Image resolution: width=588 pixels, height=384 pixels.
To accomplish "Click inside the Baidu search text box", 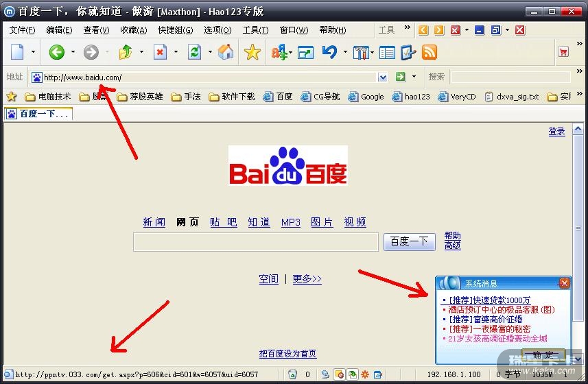I will [256, 241].
